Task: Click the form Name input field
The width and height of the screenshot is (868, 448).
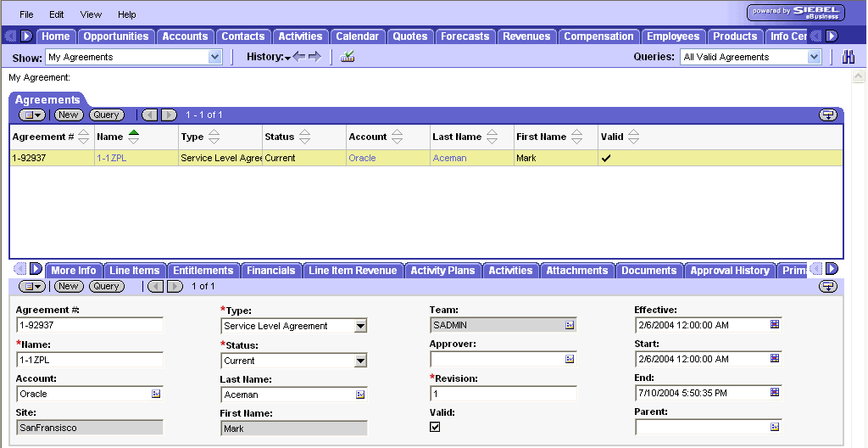Action: 90,360
